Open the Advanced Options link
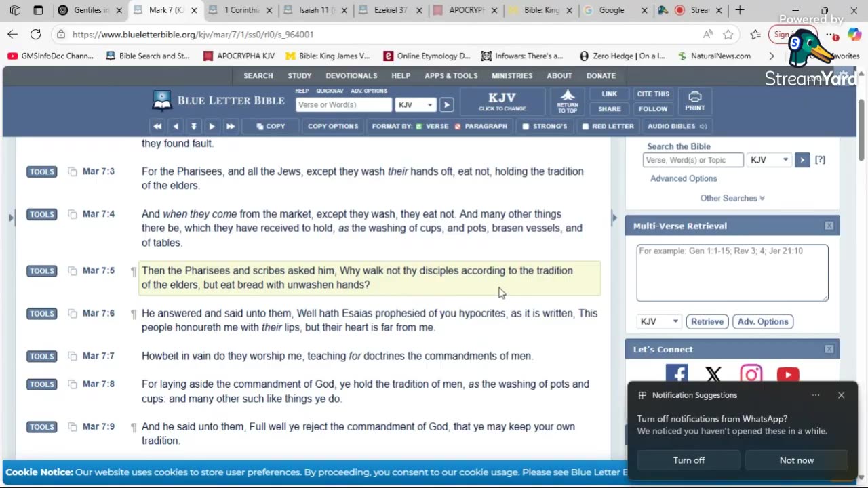 684,178
